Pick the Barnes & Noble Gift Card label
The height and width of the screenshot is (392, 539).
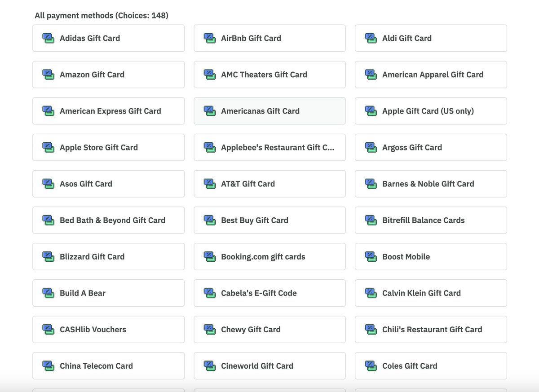pyautogui.click(x=428, y=184)
